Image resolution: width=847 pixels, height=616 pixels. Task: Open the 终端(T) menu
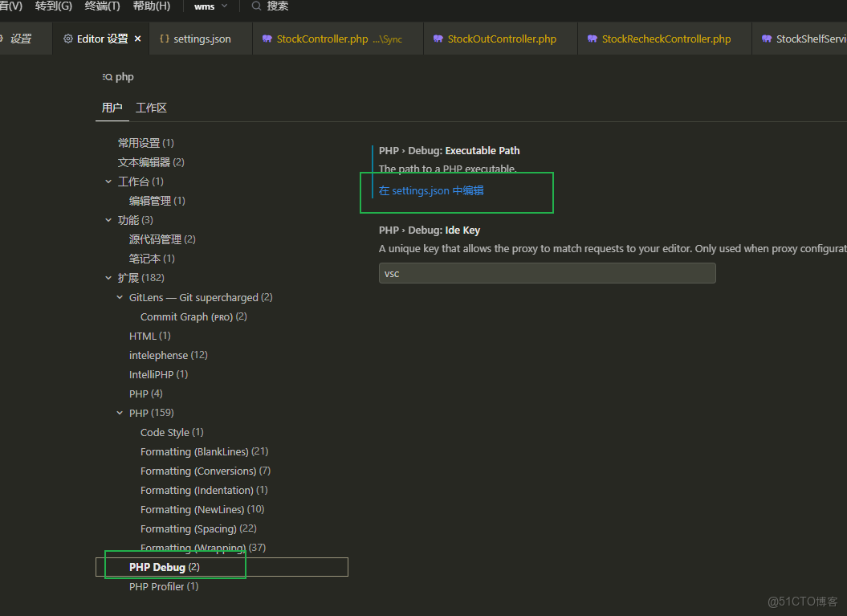pos(101,6)
